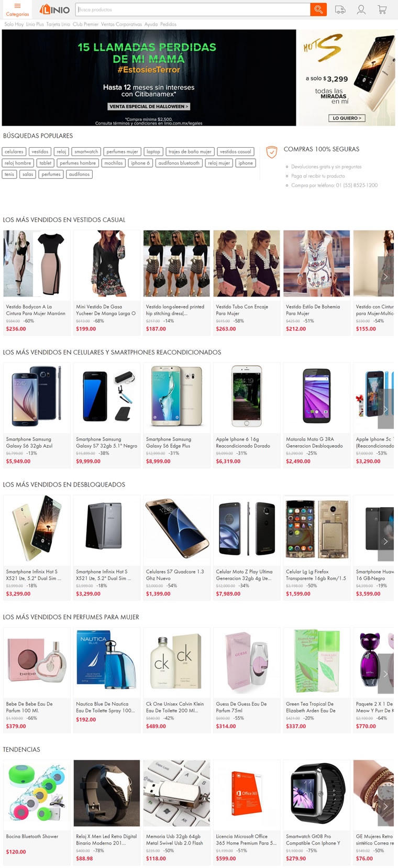Open the Categorías hamburger menu
The width and height of the screenshot is (398, 868).
(x=17, y=9)
